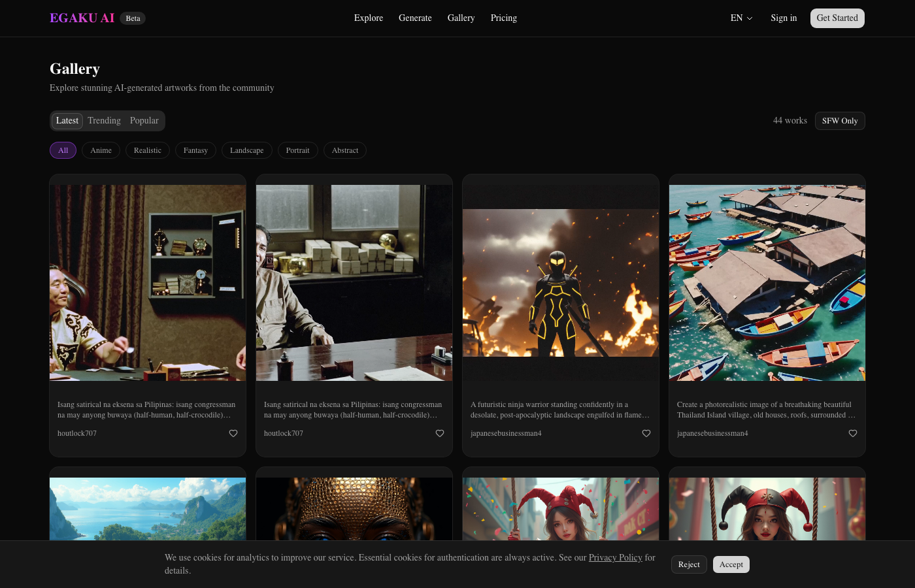Open the golden headdress portrait thumbnail
This screenshot has width=915, height=588.
354,509
